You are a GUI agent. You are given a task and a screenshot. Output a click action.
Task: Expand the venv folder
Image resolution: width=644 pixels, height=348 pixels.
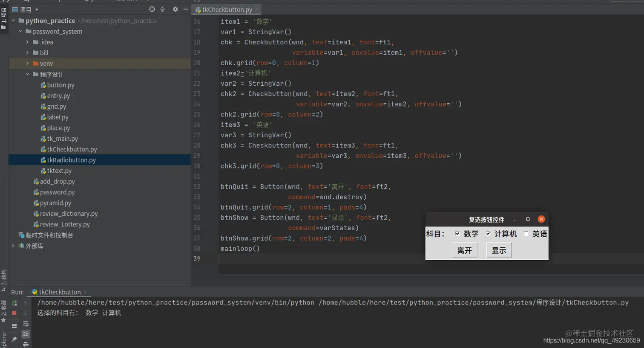27,63
